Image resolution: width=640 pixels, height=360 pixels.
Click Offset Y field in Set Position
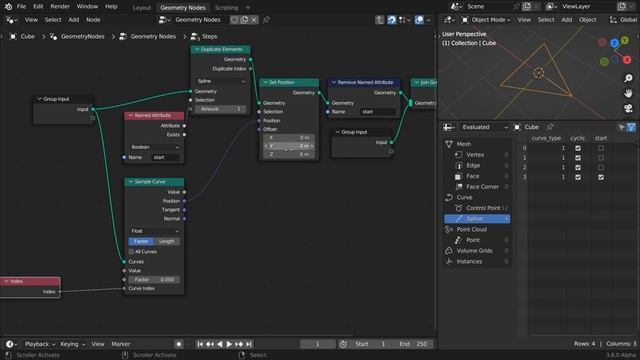pyautogui.click(x=289, y=146)
